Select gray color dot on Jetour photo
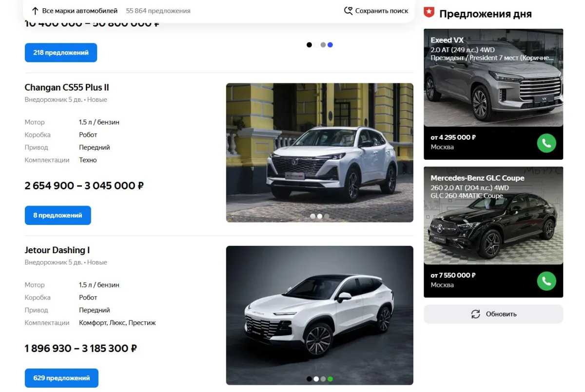Screen dimensions: 585x392 click(323, 379)
